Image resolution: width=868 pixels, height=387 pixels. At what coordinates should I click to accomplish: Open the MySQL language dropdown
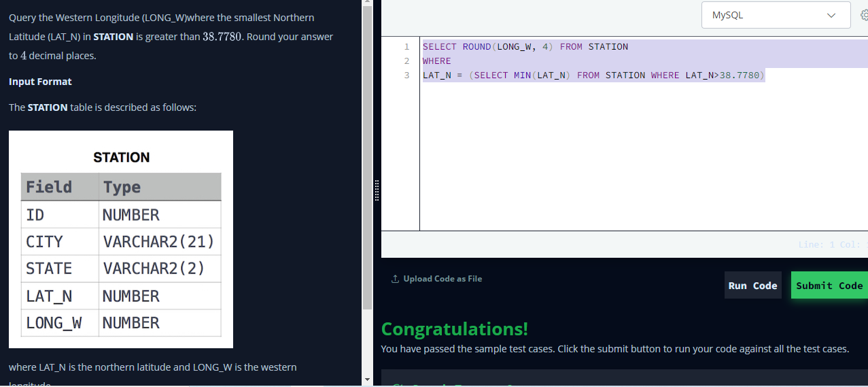[x=776, y=15]
